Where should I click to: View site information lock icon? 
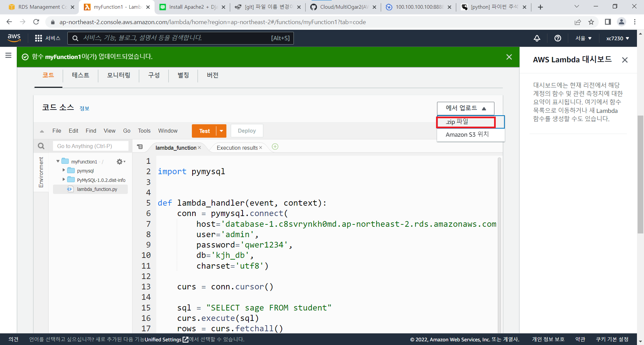pyautogui.click(x=52, y=22)
